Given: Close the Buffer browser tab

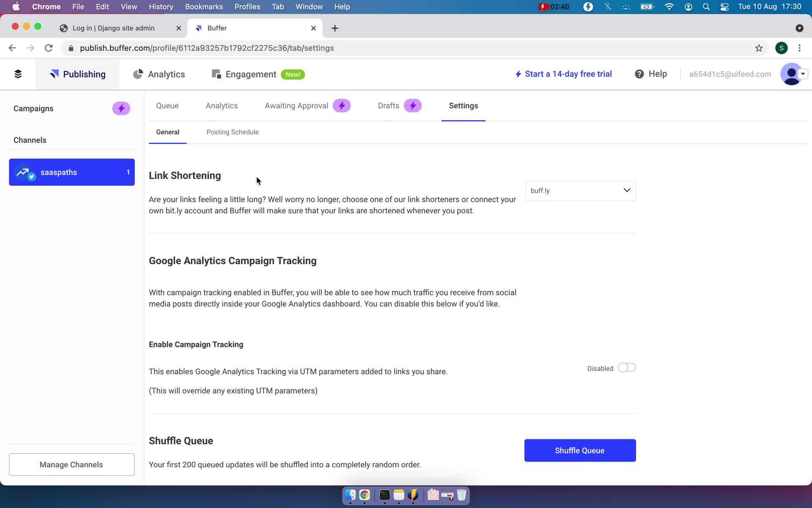Looking at the screenshot, I should [313, 28].
